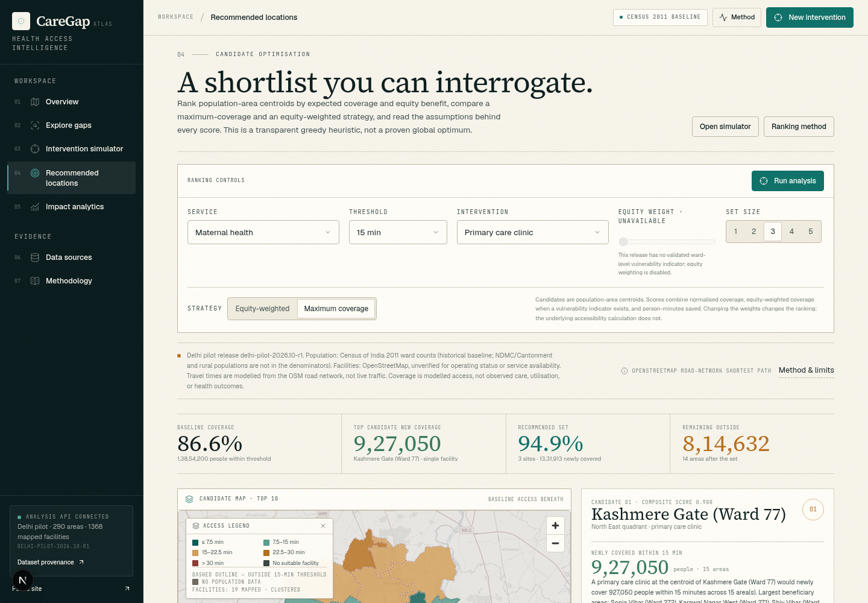Open the Method & limits link

(x=807, y=370)
